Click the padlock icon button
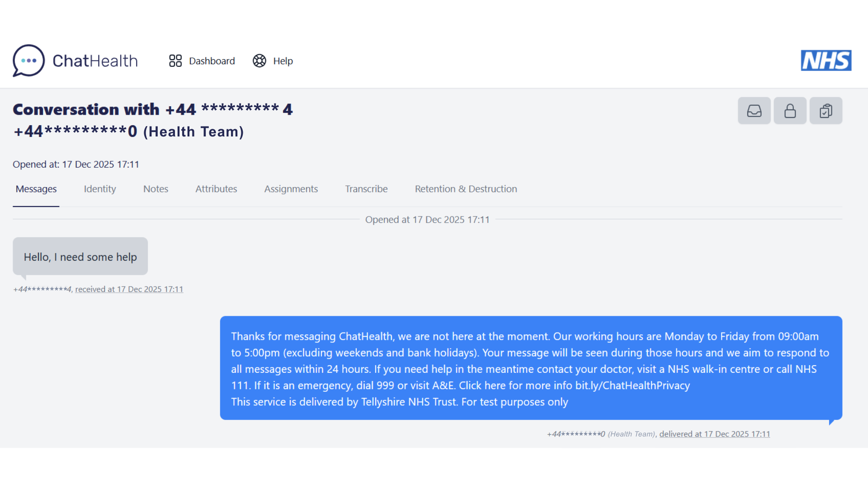 [x=790, y=111]
